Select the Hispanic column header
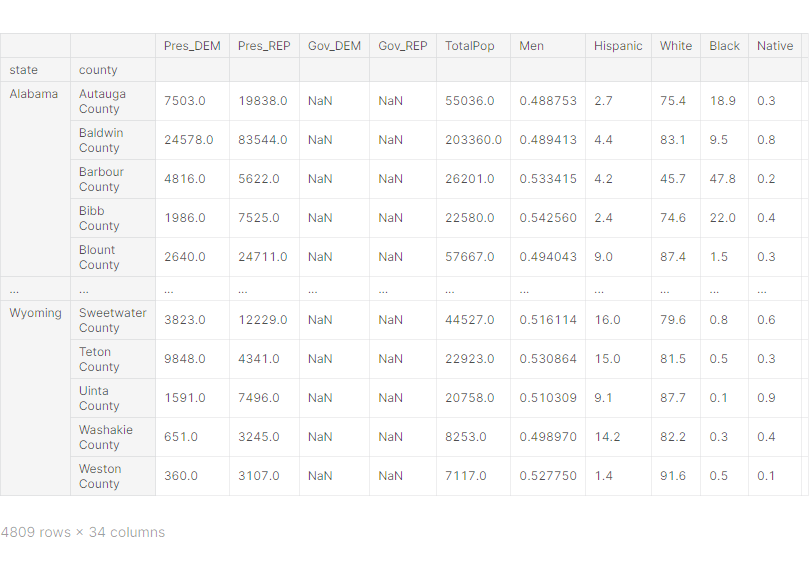The height and width of the screenshot is (584, 810). (x=618, y=46)
